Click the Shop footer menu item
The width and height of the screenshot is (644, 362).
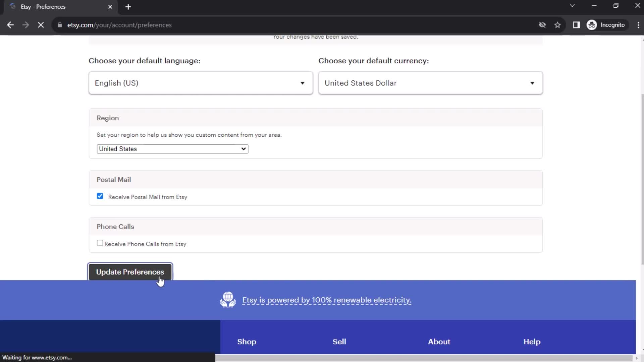tap(247, 341)
